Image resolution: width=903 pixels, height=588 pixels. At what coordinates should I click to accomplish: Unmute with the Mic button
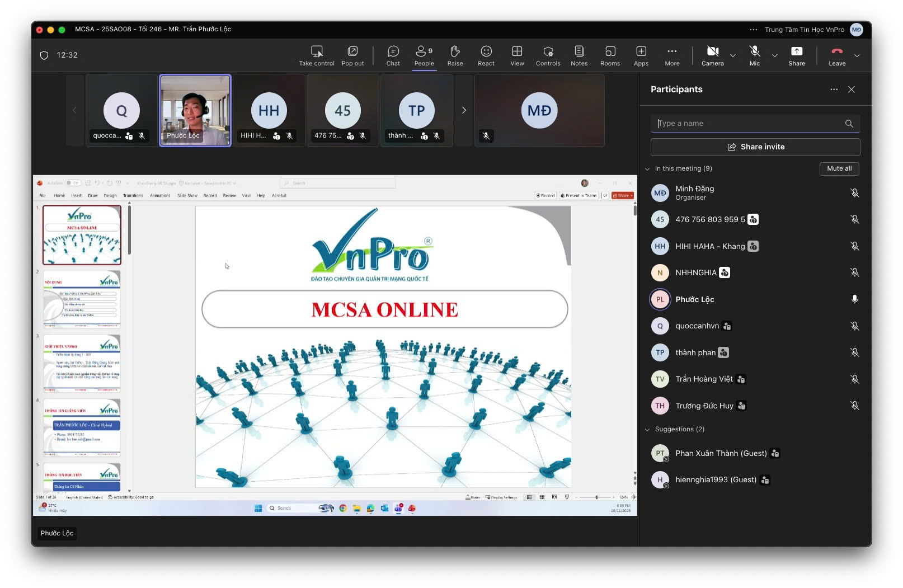point(755,55)
